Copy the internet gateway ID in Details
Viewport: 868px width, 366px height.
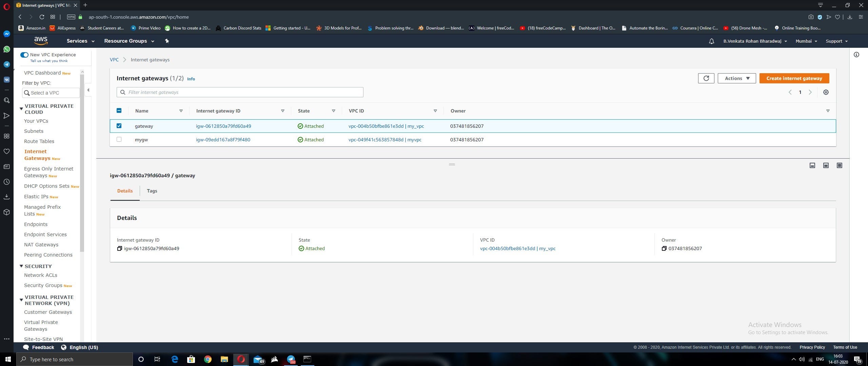pyautogui.click(x=119, y=248)
